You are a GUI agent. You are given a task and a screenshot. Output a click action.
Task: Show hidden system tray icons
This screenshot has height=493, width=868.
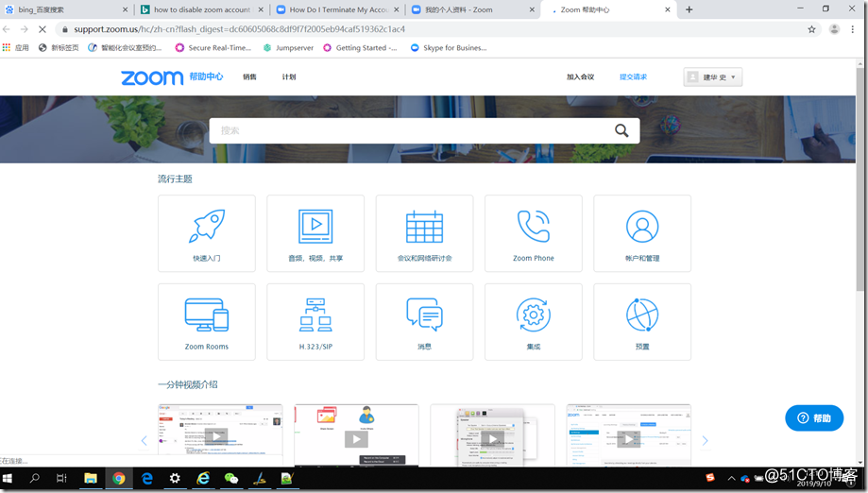731,478
